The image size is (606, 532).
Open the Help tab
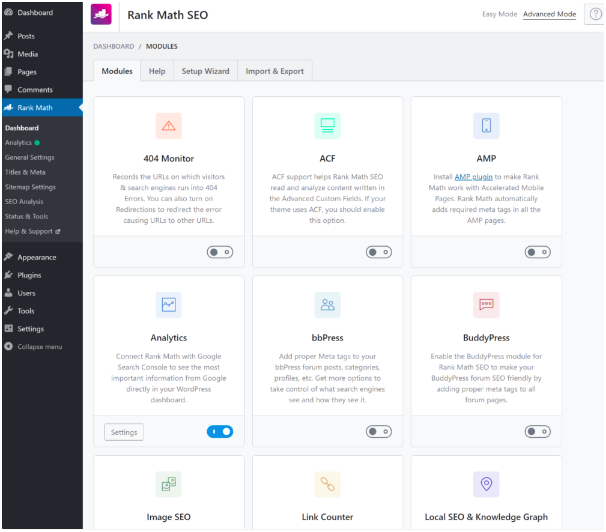[x=157, y=71]
